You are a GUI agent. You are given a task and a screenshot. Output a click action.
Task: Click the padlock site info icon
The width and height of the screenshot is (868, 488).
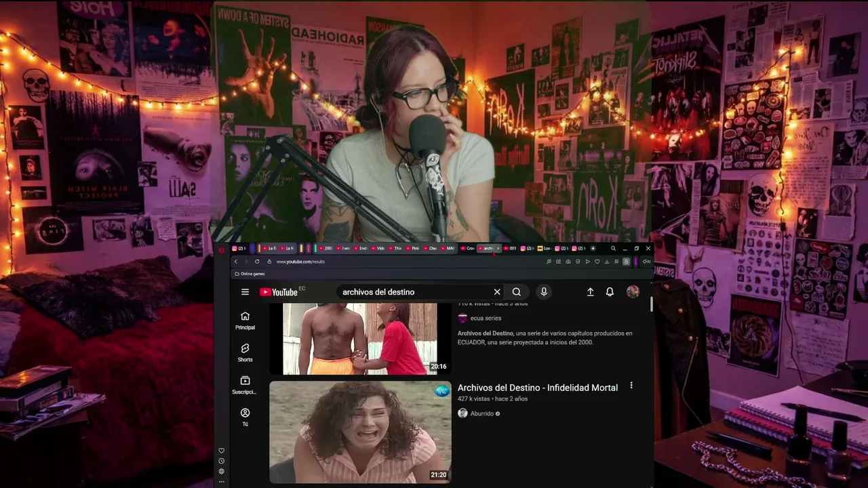pos(269,262)
